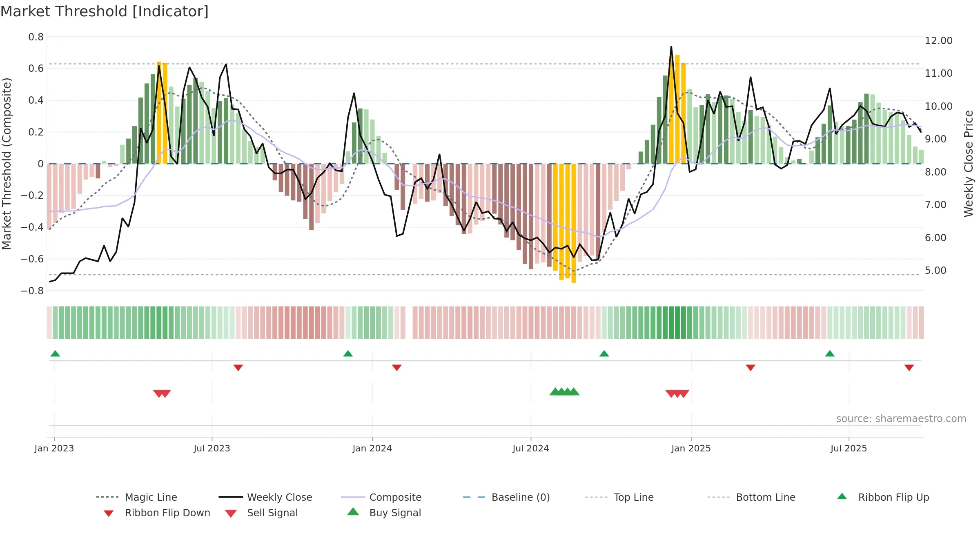980x551 pixels.
Task: Click the yellow negative bars near Aug 2024
Action: tap(564, 222)
